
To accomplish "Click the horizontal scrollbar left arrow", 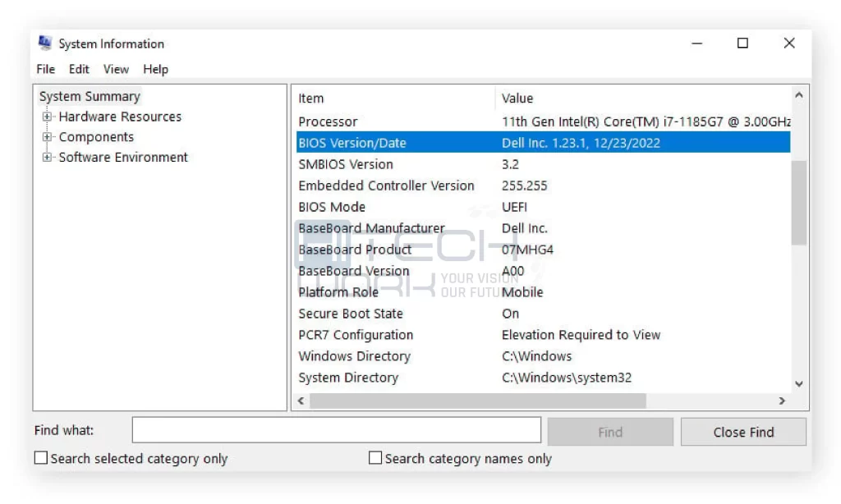I will [x=301, y=401].
